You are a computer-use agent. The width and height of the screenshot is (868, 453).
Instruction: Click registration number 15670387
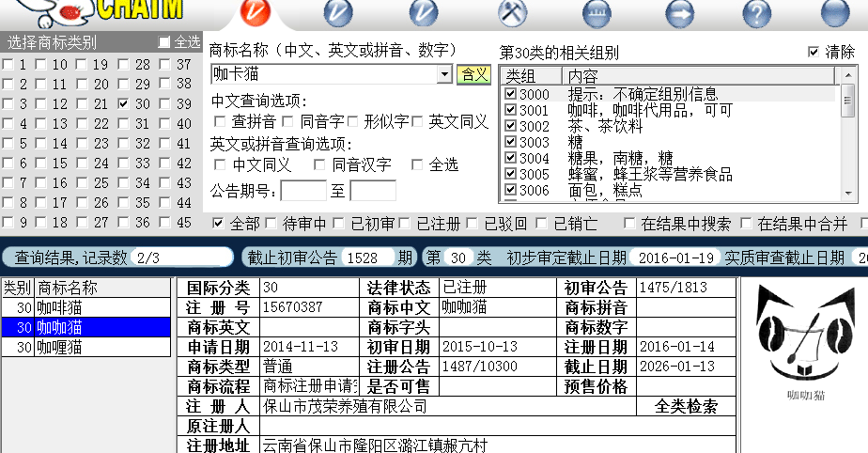coord(292,306)
